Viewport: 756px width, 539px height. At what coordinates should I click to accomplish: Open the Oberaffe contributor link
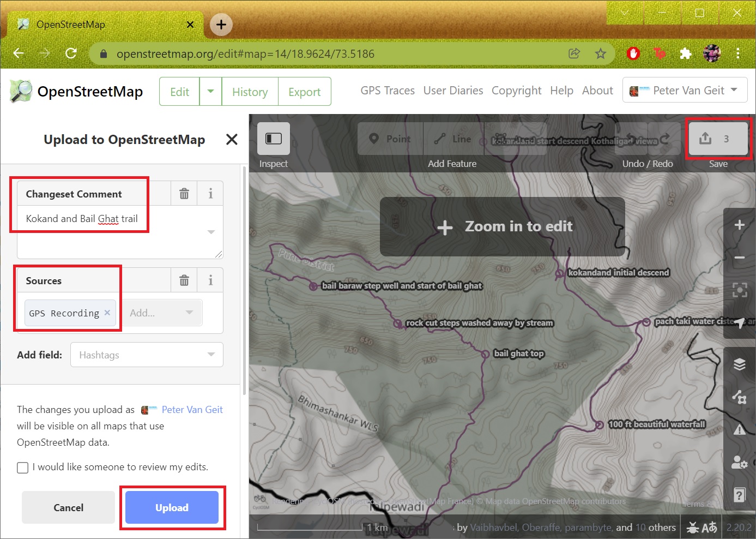point(541,528)
